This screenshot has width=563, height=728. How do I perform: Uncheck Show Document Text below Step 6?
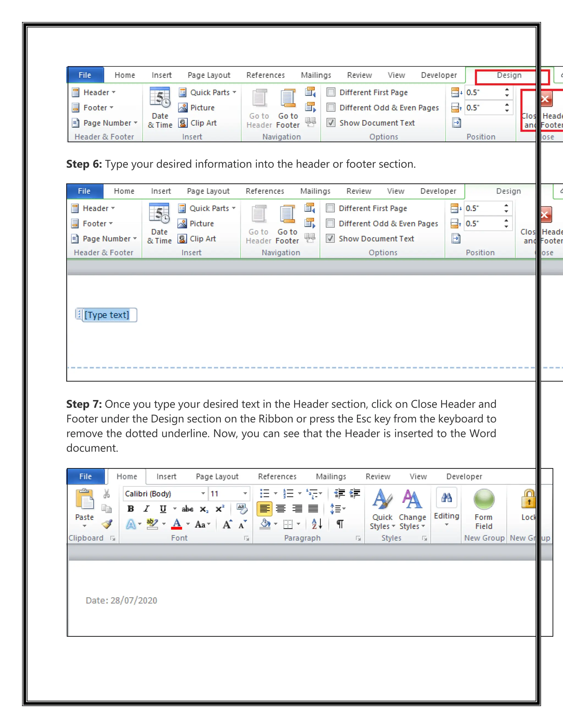330,239
